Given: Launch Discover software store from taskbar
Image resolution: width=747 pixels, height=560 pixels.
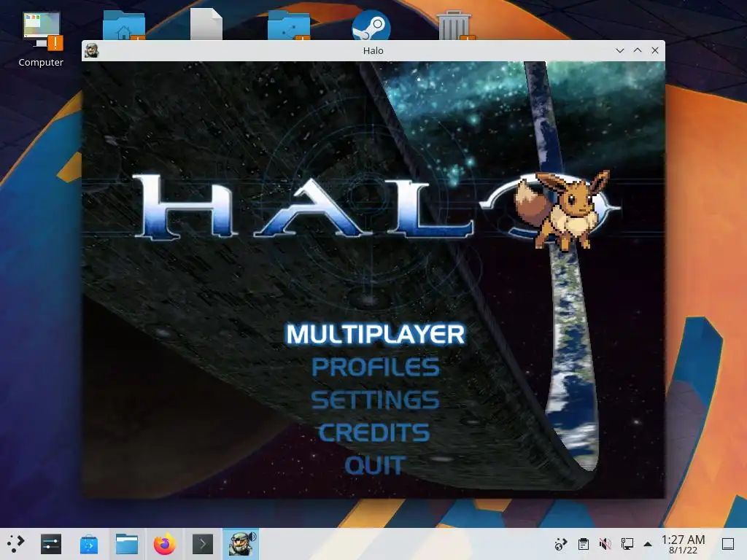Looking at the screenshot, I should click(x=89, y=544).
